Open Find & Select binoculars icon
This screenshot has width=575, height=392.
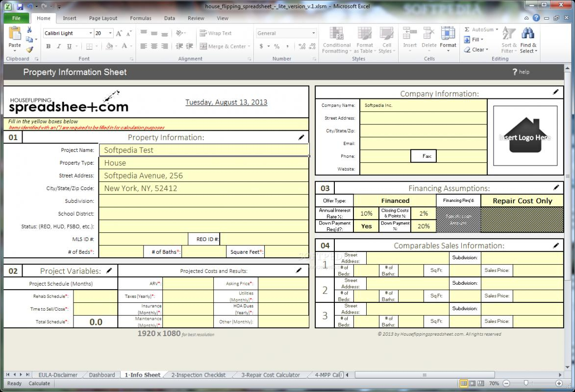tap(528, 34)
